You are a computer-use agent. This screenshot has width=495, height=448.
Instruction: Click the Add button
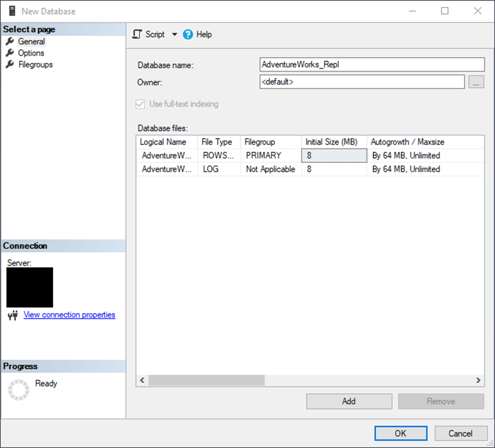pos(349,401)
